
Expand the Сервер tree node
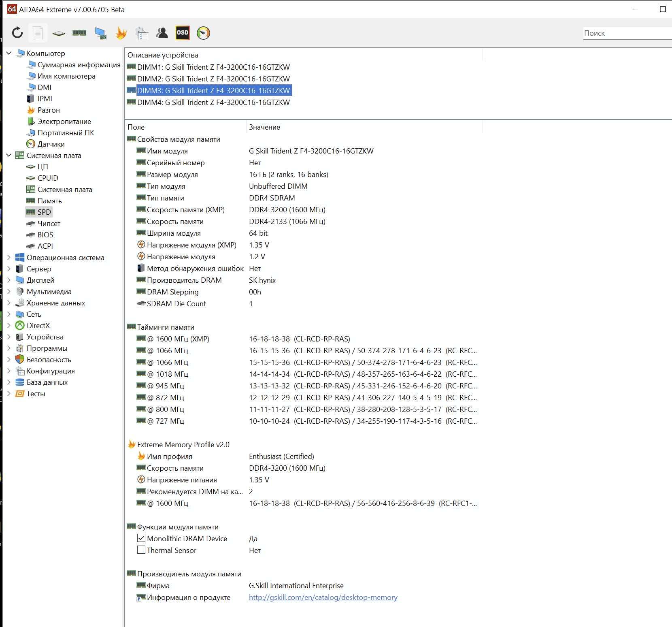[x=9, y=269]
